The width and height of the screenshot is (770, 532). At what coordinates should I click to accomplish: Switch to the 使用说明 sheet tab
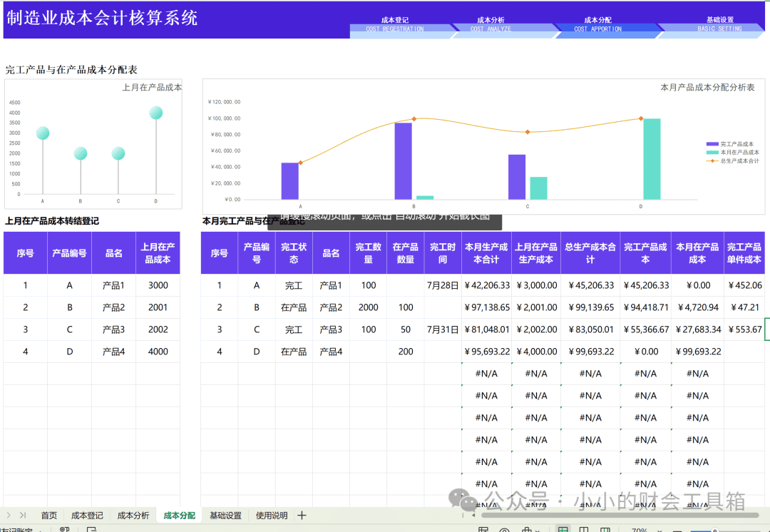coord(272,516)
